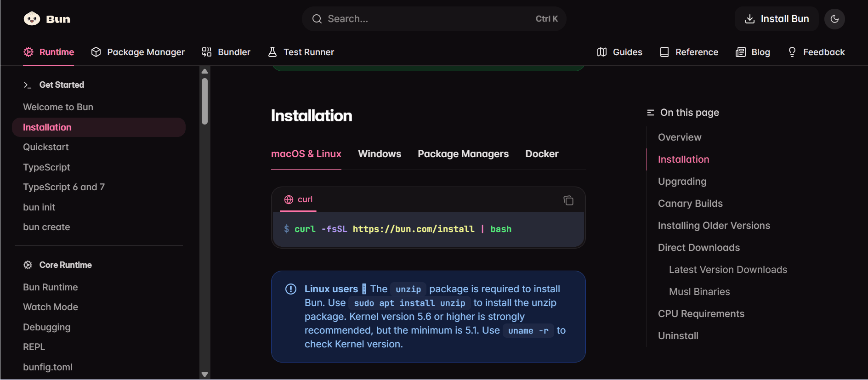
Task: Click the search box
Action: pos(434,19)
